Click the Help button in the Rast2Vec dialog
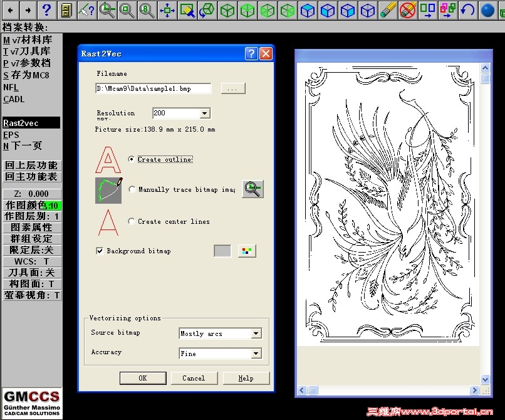The image size is (505, 420). coord(246,378)
